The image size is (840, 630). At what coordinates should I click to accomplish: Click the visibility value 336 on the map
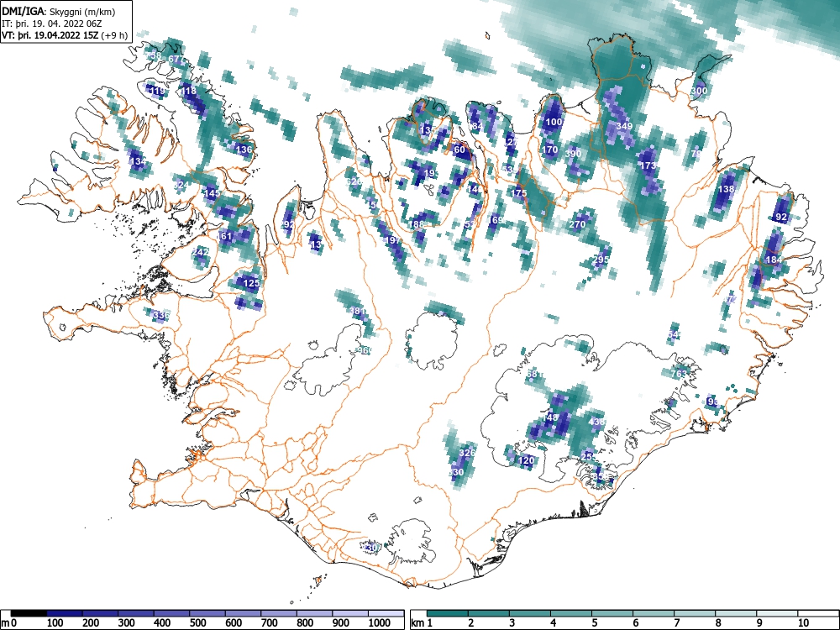(x=160, y=315)
